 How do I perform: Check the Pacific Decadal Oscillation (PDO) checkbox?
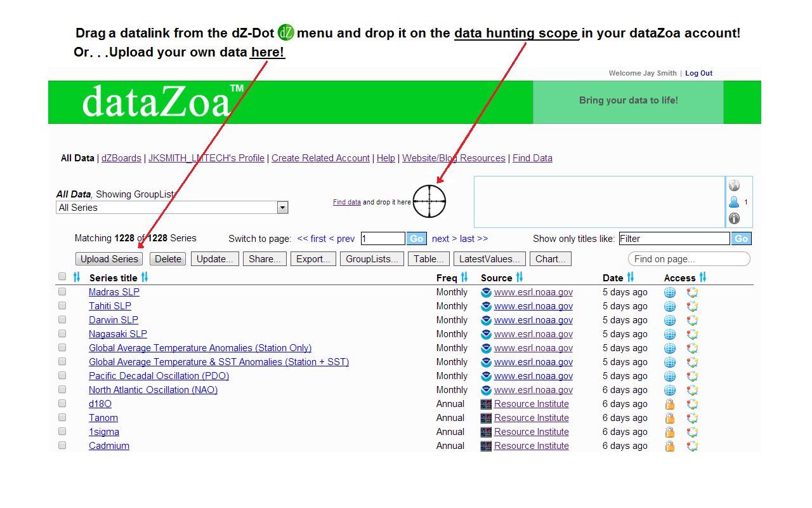tap(62, 375)
